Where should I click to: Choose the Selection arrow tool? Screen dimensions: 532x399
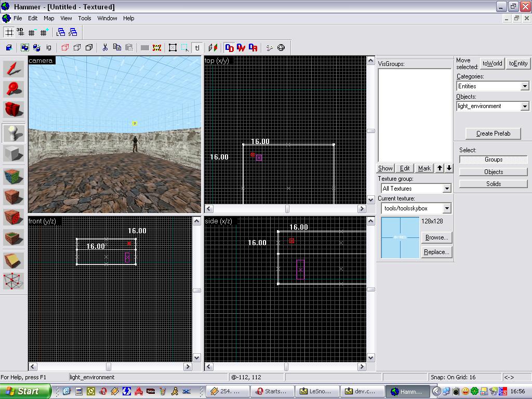[14, 69]
